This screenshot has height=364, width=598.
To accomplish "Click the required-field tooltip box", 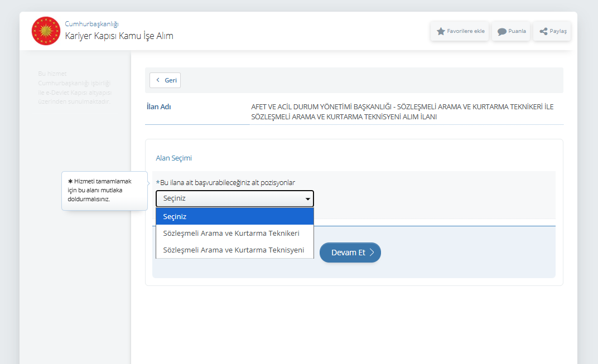I will click(x=104, y=190).
